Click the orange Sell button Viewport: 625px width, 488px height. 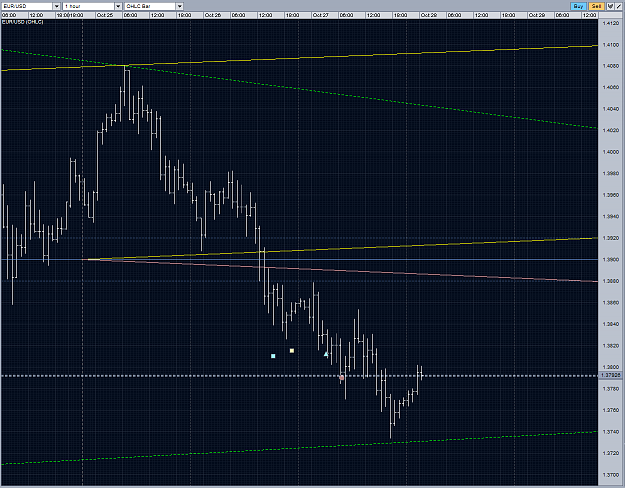coord(596,6)
